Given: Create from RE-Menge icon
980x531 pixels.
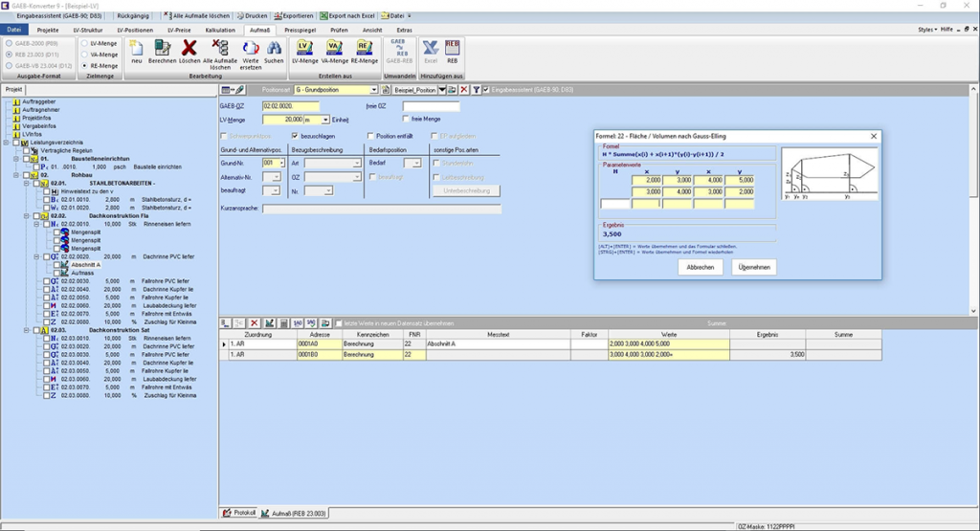Looking at the screenshot, I should pos(364,48).
